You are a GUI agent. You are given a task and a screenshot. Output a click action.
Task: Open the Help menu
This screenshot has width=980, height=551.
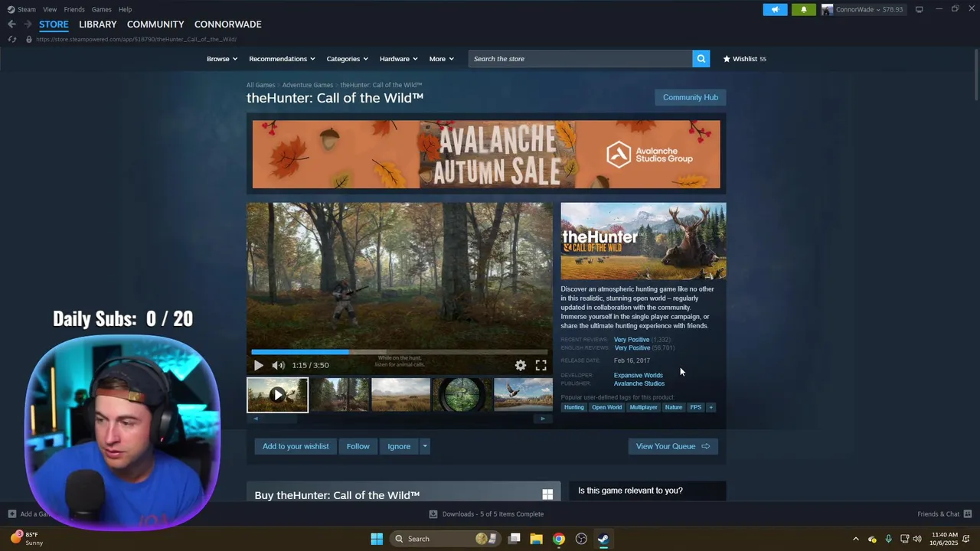pos(125,9)
